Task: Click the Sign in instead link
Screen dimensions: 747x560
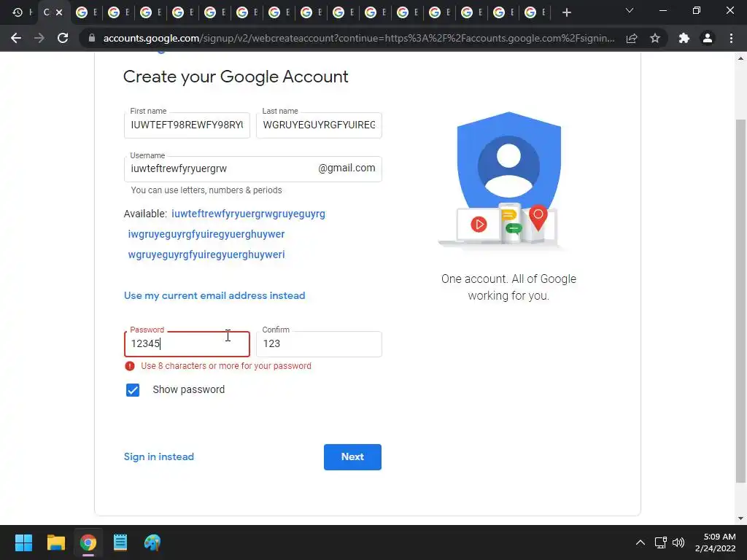Action: (158, 456)
